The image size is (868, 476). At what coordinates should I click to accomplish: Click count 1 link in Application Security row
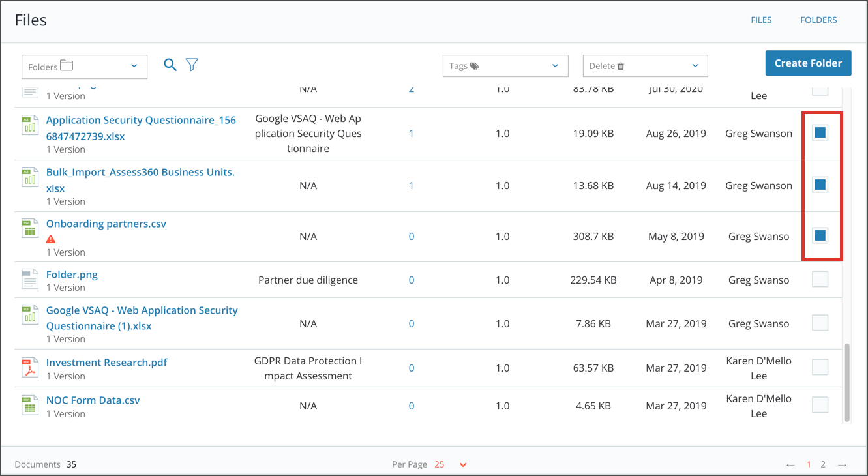(x=412, y=134)
